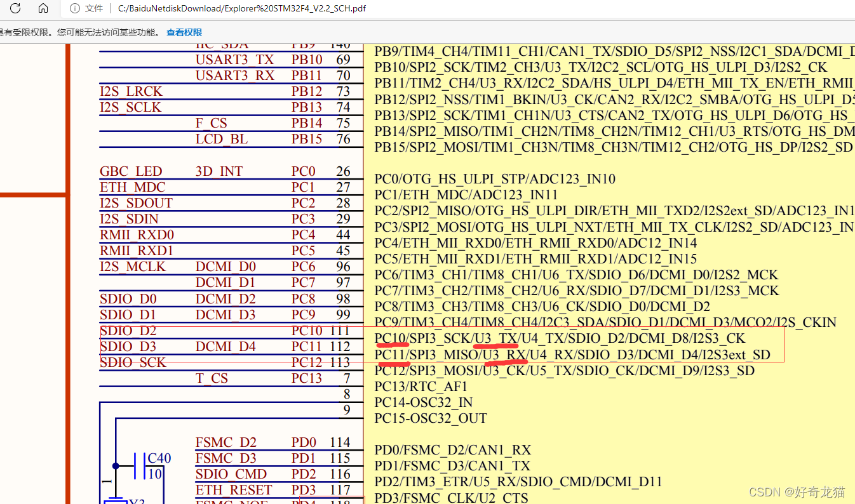The height and width of the screenshot is (504, 855).
Task: Click the F_CS net label
Action: 211,123
